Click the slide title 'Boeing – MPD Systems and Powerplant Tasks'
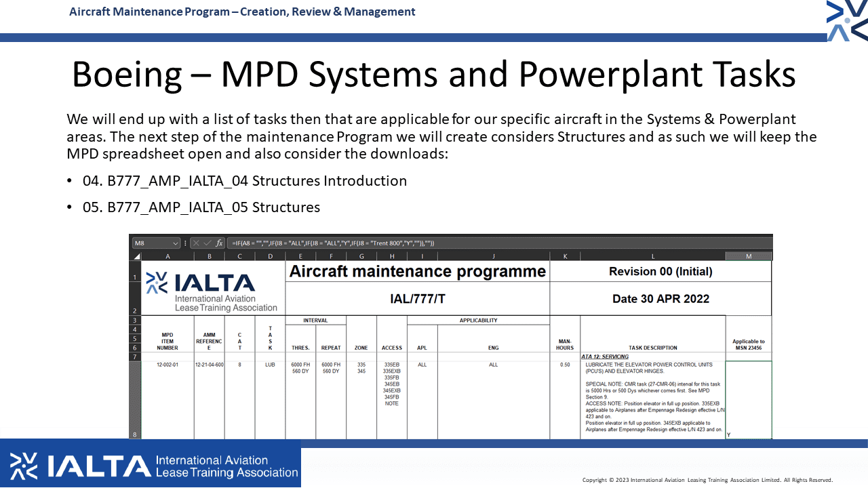 tap(434, 75)
